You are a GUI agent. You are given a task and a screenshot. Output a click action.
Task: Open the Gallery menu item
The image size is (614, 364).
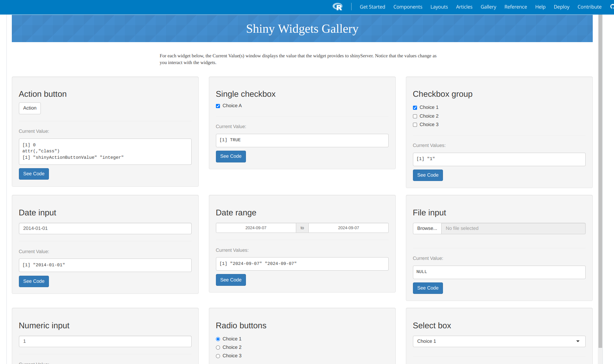tap(488, 7)
